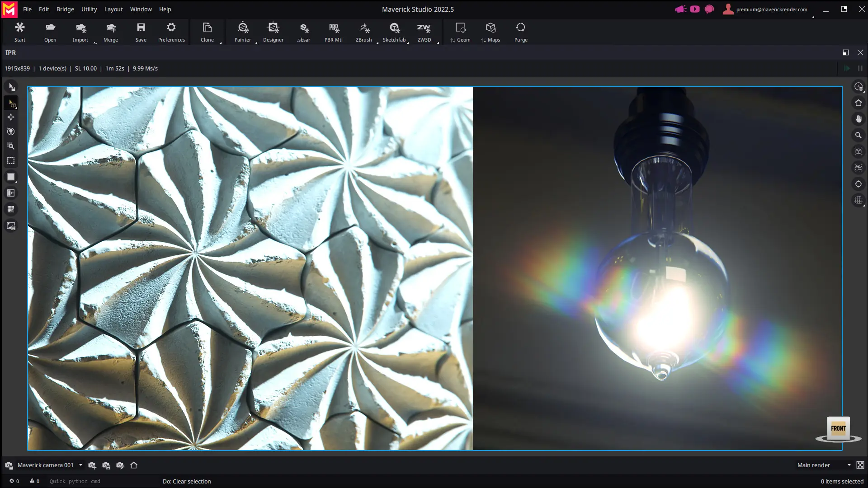The width and height of the screenshot is (868, 488).
Task: Open the Utility menu
Action: (89, 9)
